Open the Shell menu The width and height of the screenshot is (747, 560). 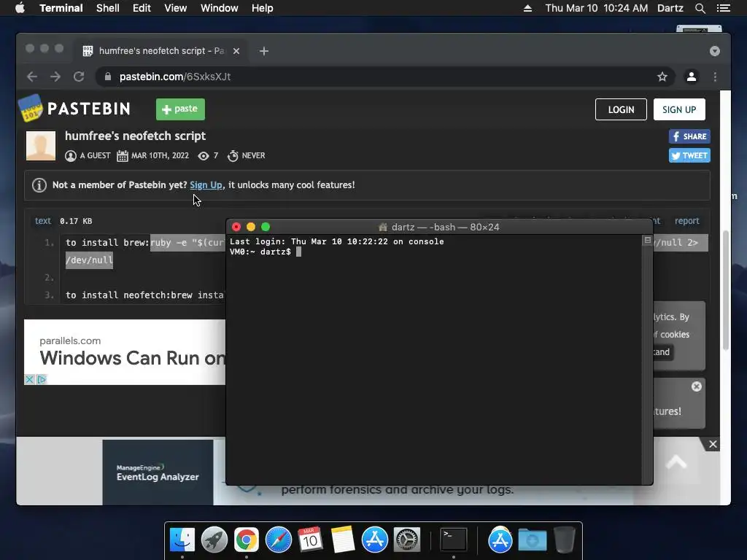click(108, 8)
